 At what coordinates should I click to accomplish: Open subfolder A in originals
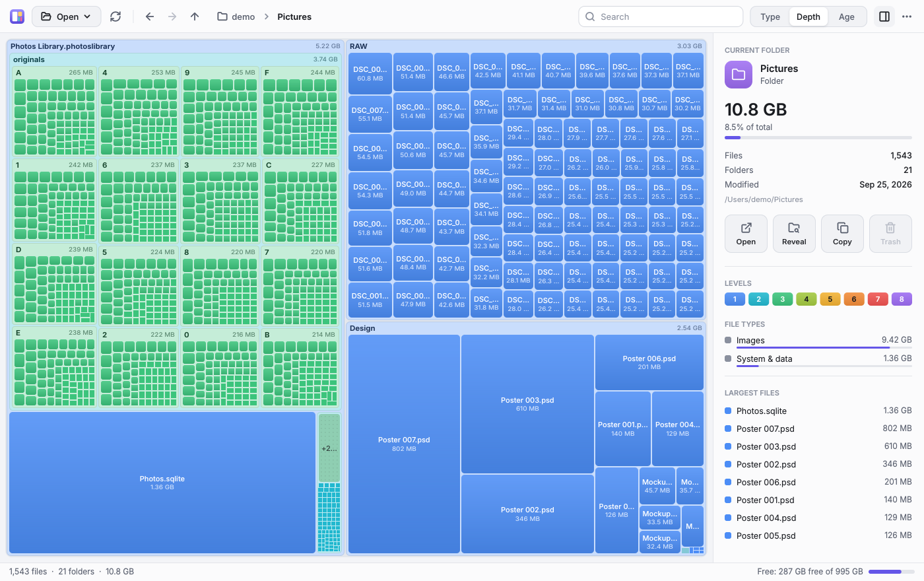(54, 73)
